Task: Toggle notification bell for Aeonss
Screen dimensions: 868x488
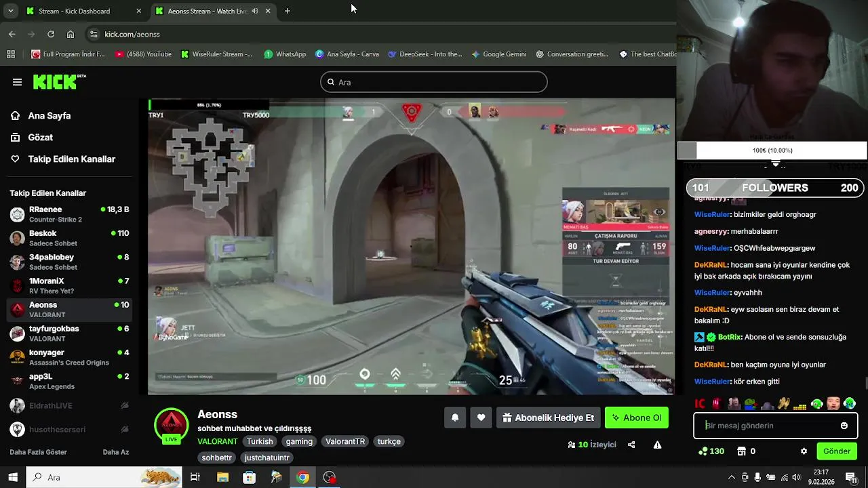Action: click(x=455, y=418)
